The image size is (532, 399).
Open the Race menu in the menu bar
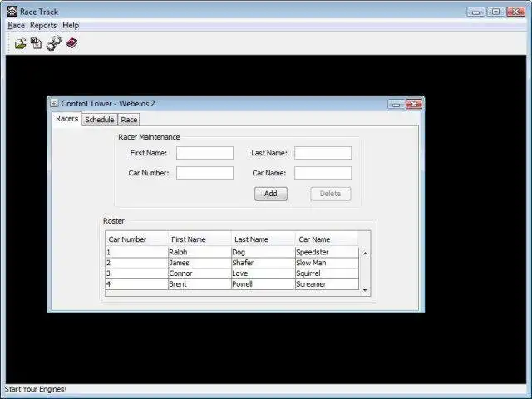coord(17,26)
